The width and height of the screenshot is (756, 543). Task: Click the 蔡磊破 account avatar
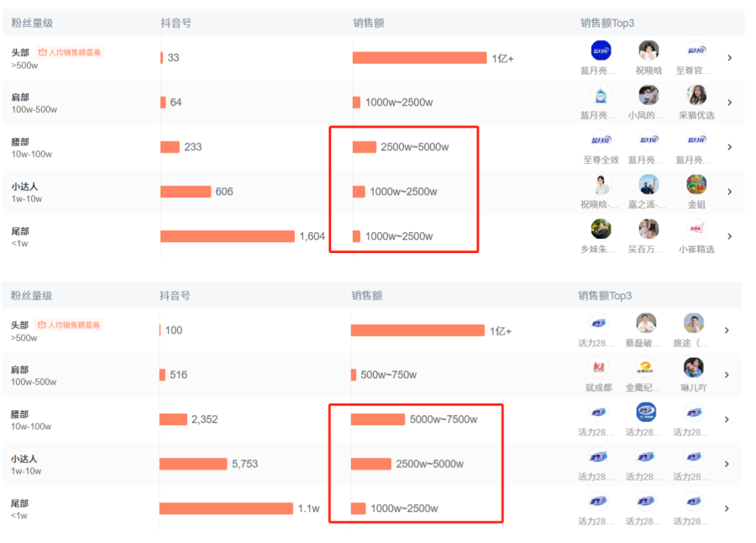point(645,323)
